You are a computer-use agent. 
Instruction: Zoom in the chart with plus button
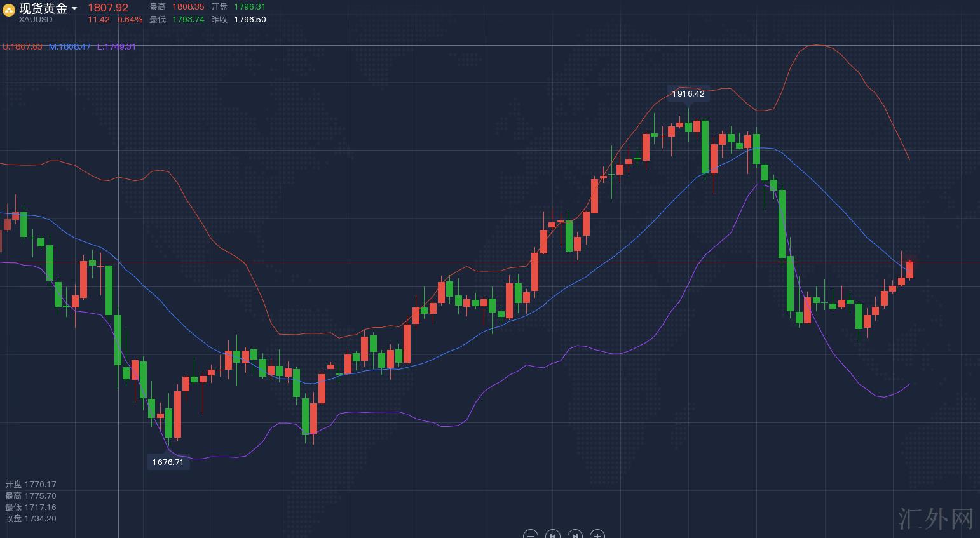(597, 534)
